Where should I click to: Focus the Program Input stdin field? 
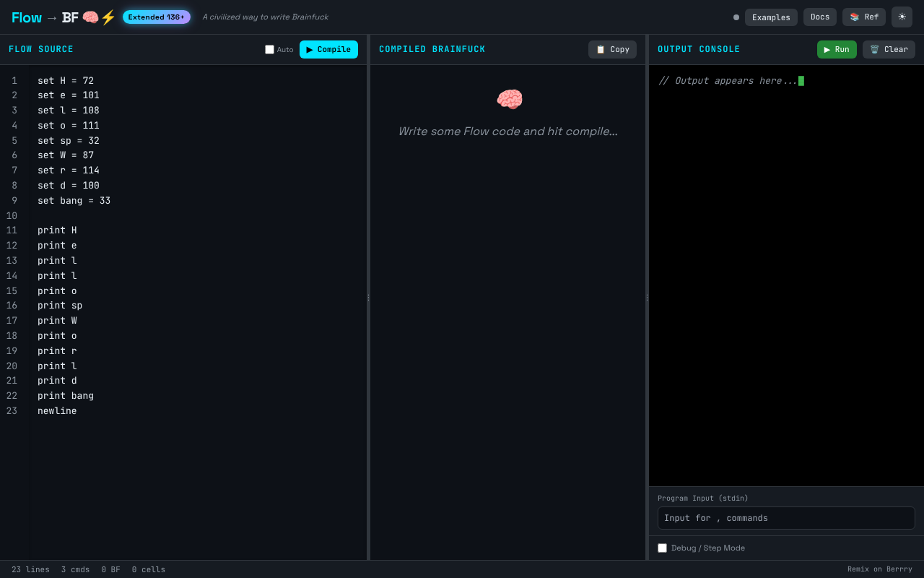[x=786, y=518]
